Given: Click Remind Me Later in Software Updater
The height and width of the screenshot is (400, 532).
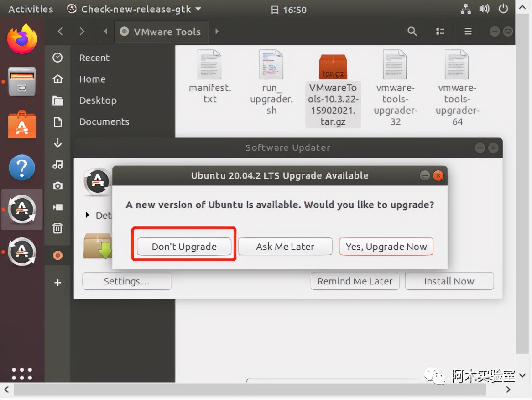Looking at the screenshot, I should point(355,281).
